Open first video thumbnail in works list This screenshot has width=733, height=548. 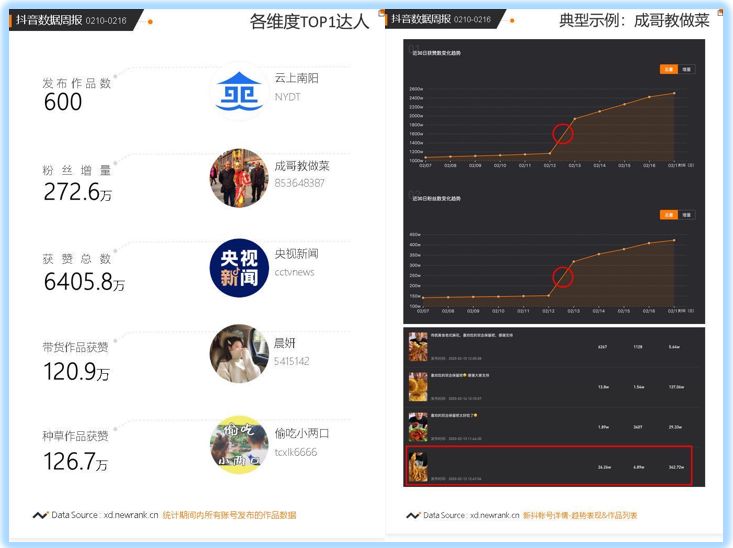[418, 346]
